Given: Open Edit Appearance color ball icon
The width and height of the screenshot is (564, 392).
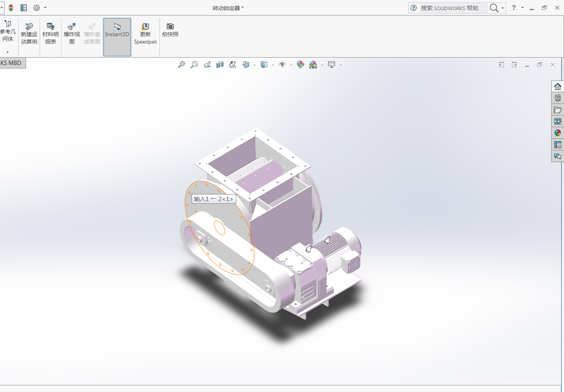Looking at the screenshot, I should pyautogui.click(x=300, y=65).
